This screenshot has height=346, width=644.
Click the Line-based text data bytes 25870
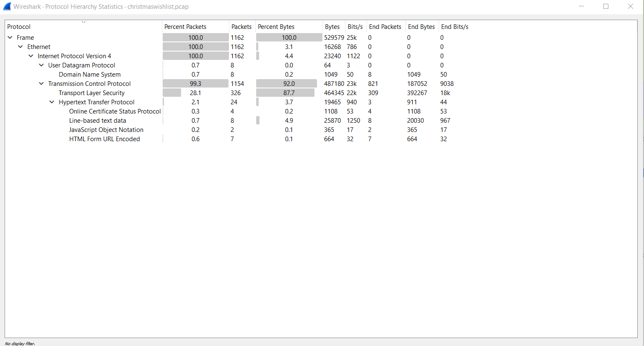pyautogui.click(x=332, y=121)
